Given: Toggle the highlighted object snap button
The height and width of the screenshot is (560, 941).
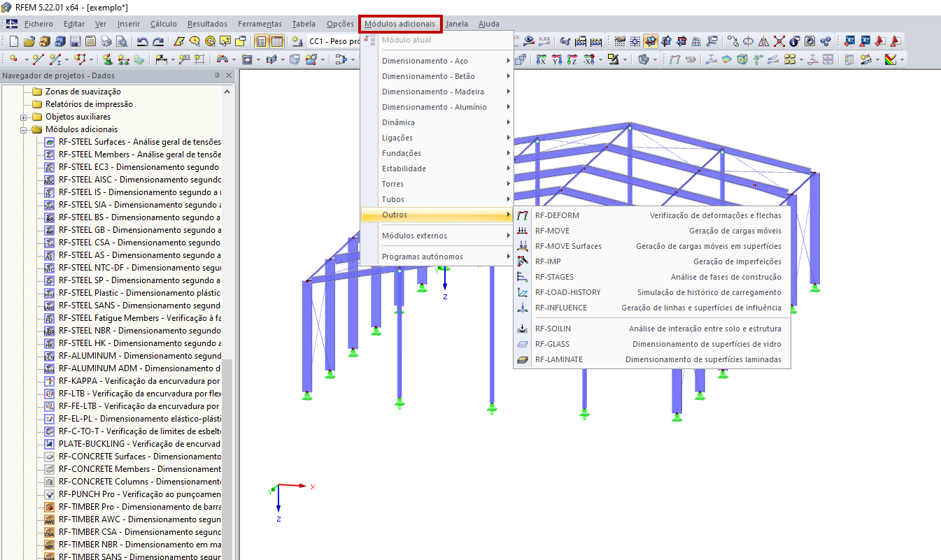Looking at the screenshot, I should (x=651, y=41).
